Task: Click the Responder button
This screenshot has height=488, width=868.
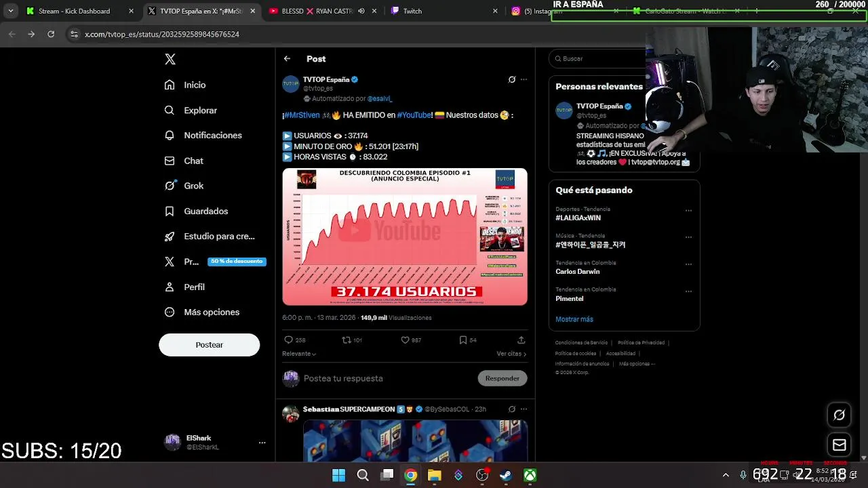Action: coord(502,378)
